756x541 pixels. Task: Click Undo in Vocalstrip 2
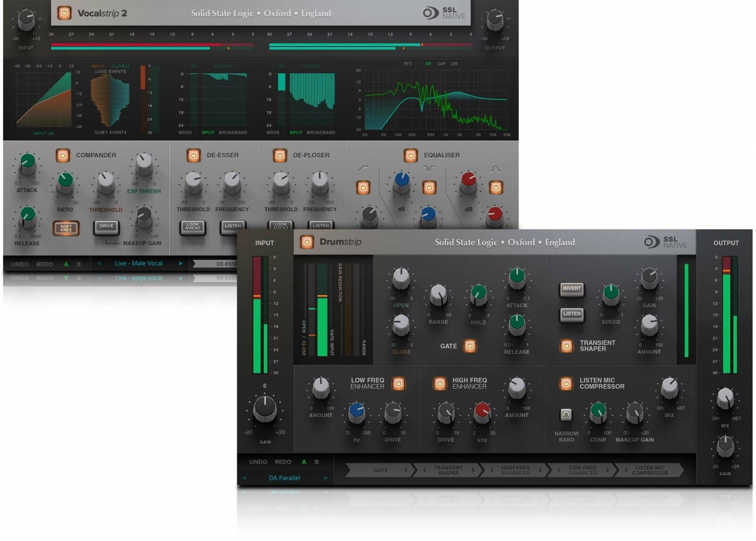click(20, 264)
